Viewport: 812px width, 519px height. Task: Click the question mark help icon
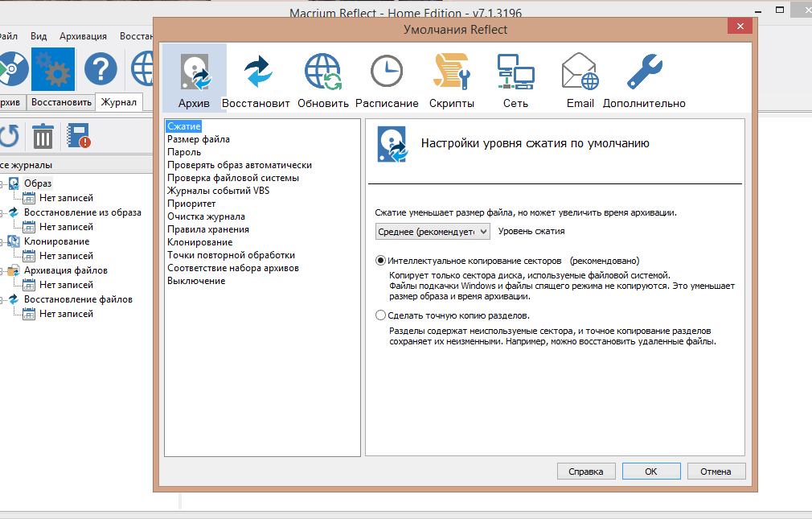click(100, 68)
